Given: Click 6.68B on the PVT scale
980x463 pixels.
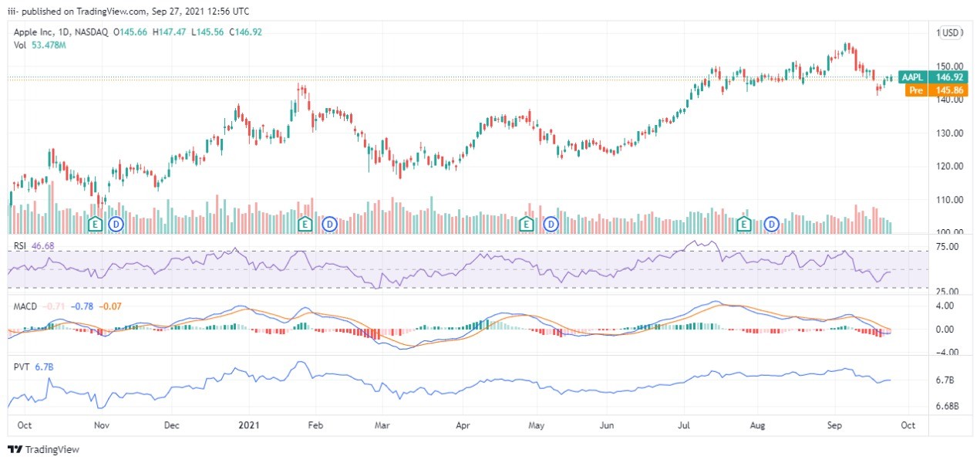Looking at the screenshot, I should click(x=948, y=406).
